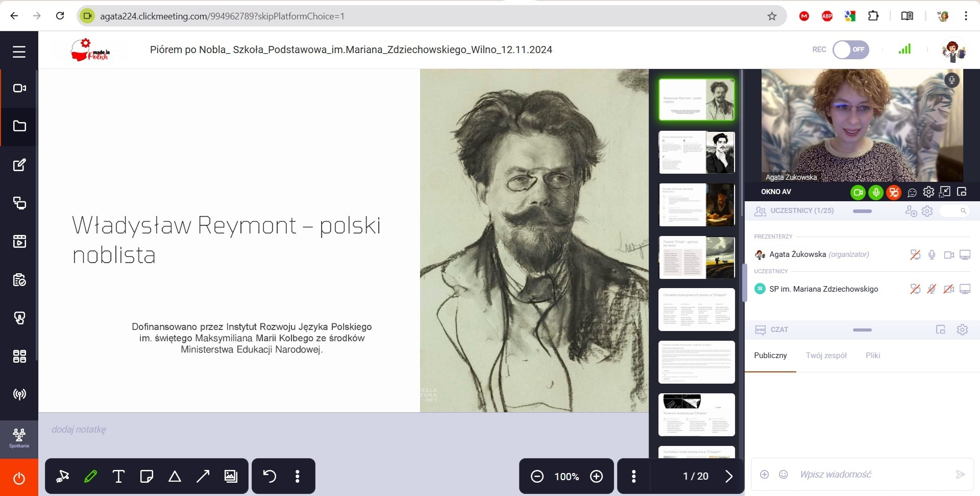Open the Q&A mode icon in sidebar

19,318
